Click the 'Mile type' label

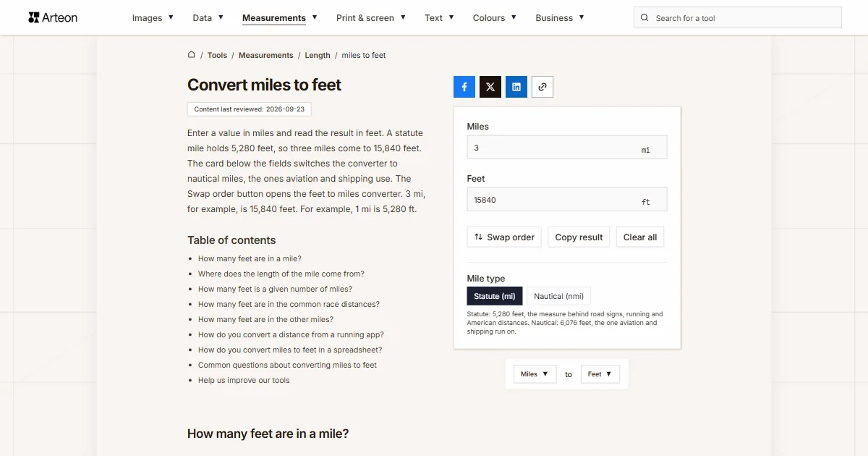(486, 279)
